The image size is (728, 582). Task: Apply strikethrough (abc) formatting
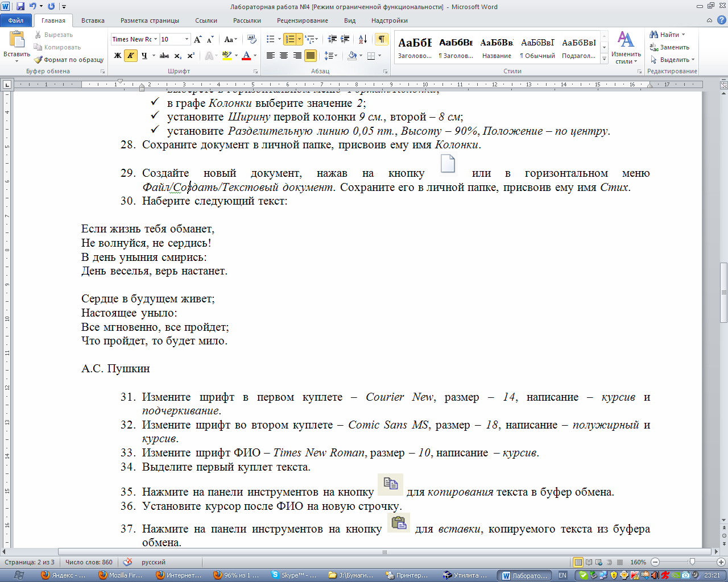coord(164,56)
